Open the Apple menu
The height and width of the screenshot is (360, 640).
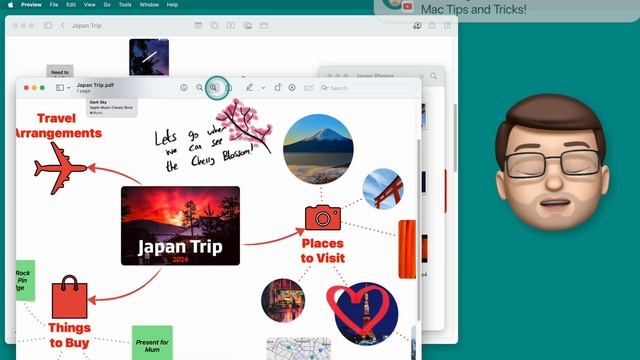(x=11, y=5)
